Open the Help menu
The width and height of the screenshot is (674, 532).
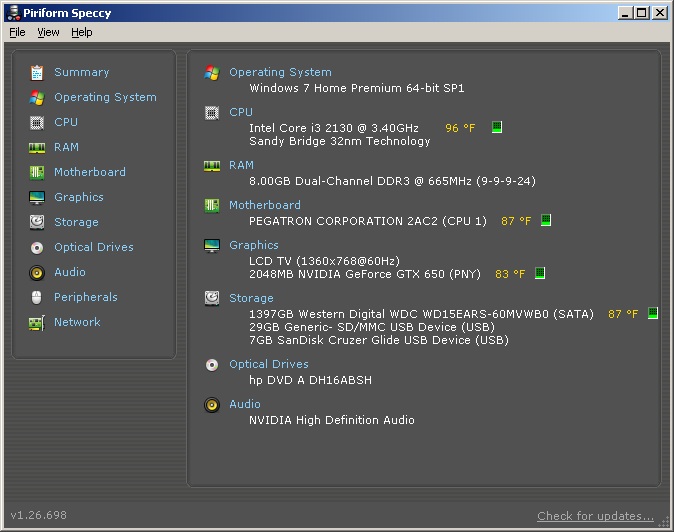(82, 32)
